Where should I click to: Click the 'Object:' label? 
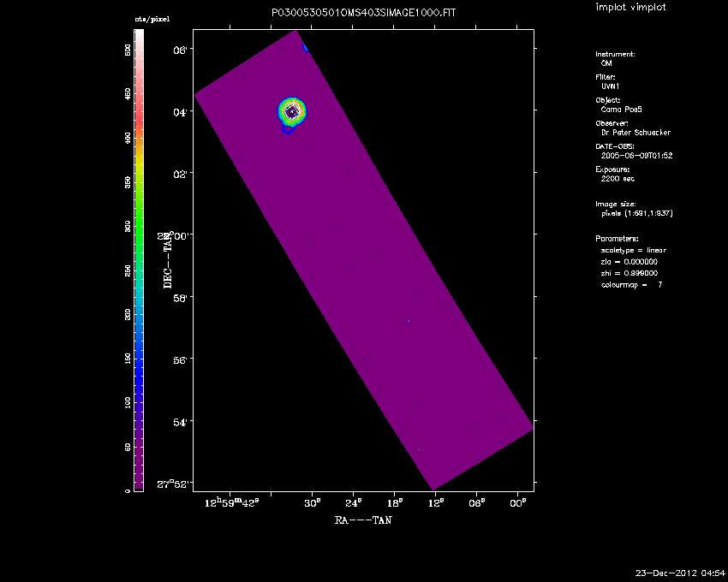[x=608, y=100]
